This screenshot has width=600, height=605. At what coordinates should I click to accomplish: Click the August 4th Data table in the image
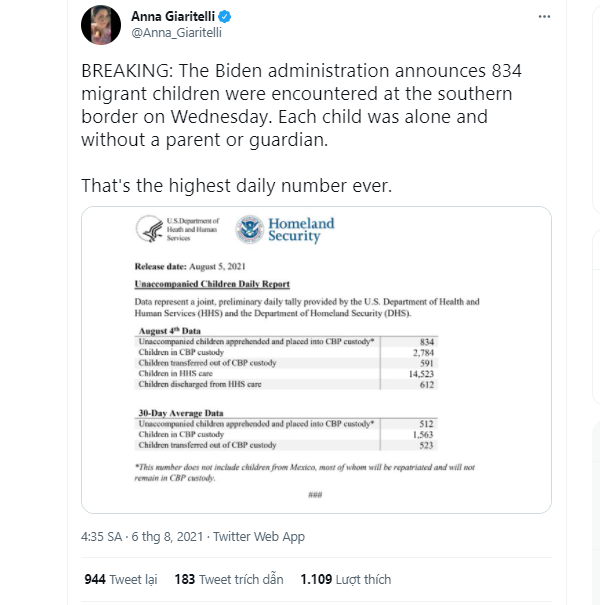[286, 358]
